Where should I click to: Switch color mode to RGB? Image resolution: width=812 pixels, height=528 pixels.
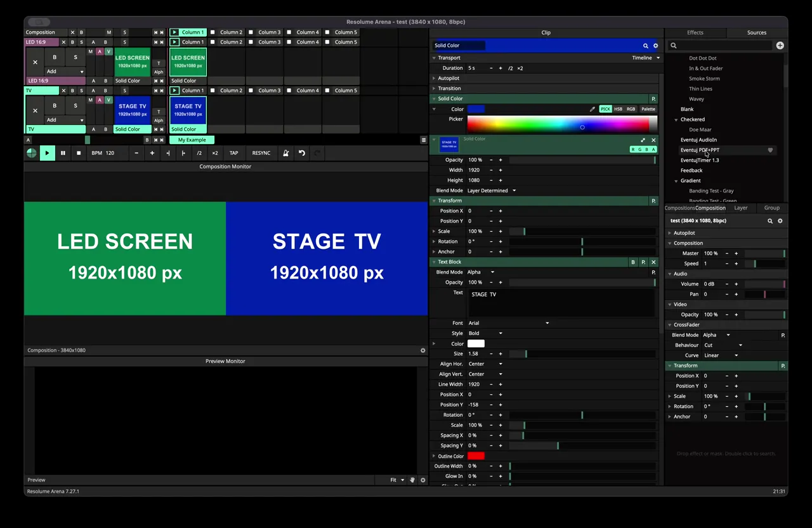tap(631, 109)
